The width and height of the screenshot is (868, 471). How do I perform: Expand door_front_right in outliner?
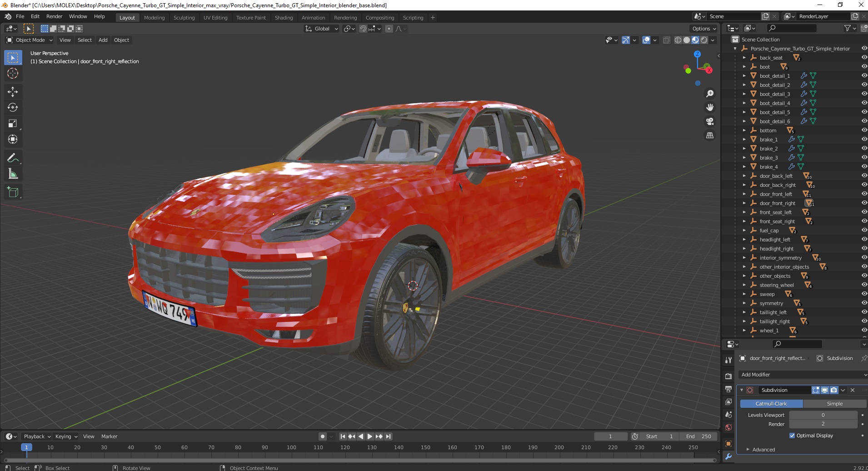pos(744,203)
